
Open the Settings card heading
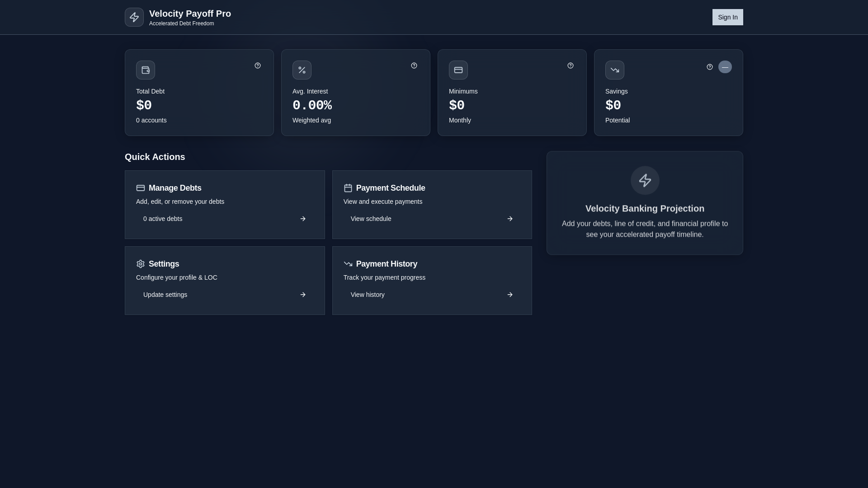tap(164, 264)
